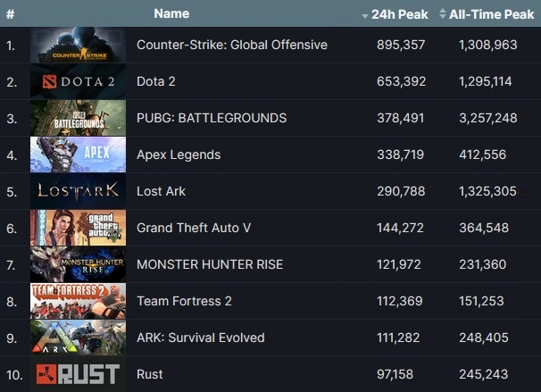Follow the Dota 2 name link
Screen dimensions: 541x392
pos(156,82)
